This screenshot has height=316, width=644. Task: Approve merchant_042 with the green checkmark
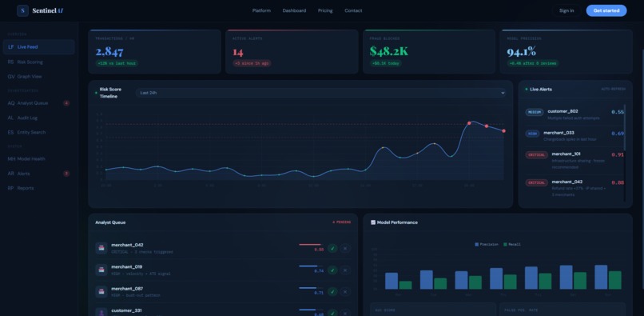(332, 248)
